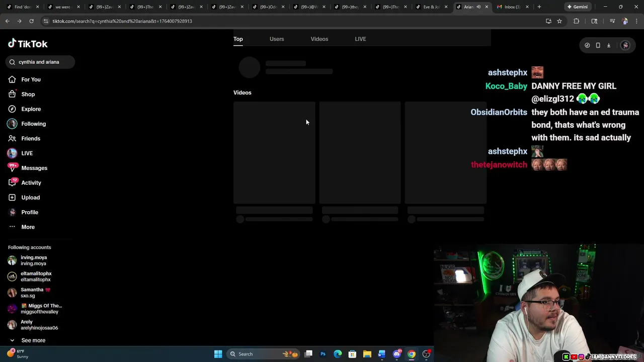Open File Explorer from taskbar
Viewport: 644px width, 362px height.
pos(367,354)
